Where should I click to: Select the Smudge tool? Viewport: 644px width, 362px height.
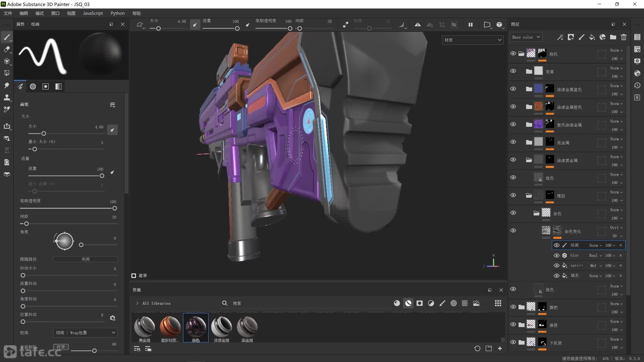coord(7,85)
